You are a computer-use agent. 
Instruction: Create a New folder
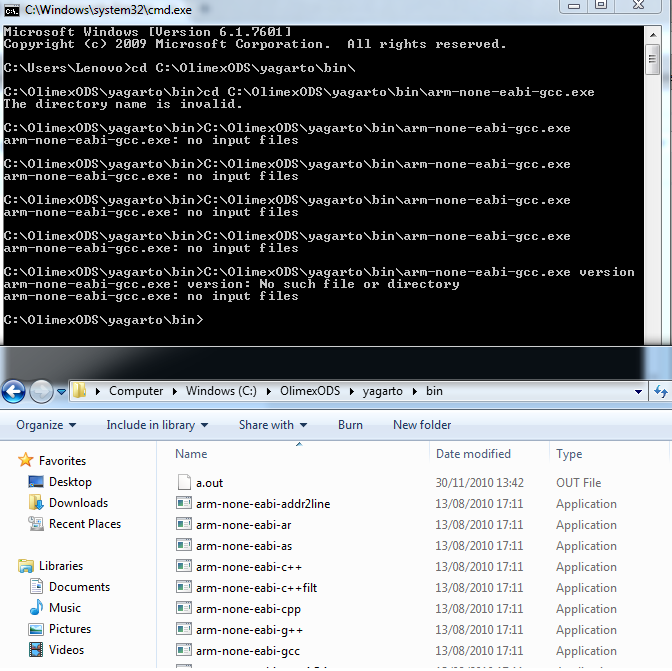coord(422,425)
